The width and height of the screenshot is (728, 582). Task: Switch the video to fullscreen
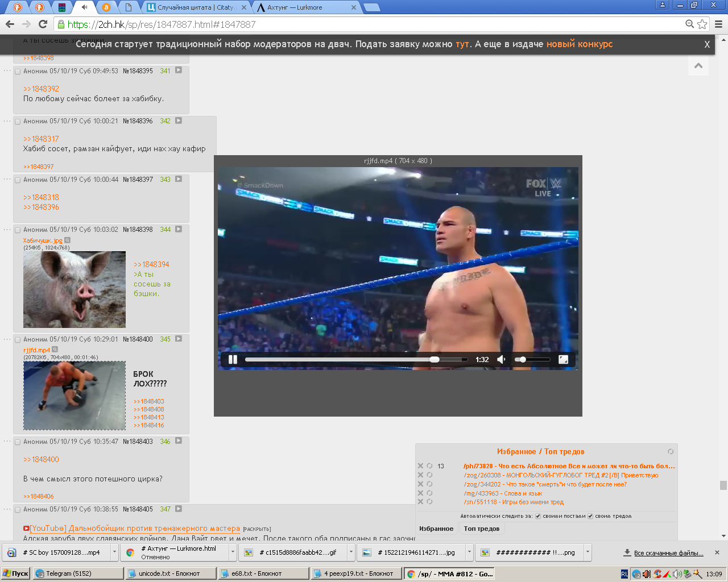(564, 359)
